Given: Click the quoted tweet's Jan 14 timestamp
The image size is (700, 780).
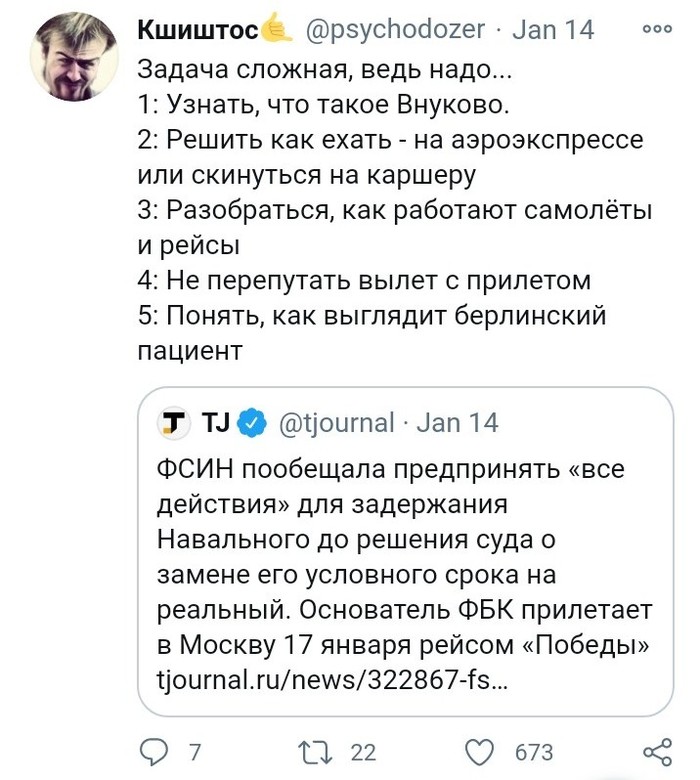Looking at the screenshot, I should point(456,423).
